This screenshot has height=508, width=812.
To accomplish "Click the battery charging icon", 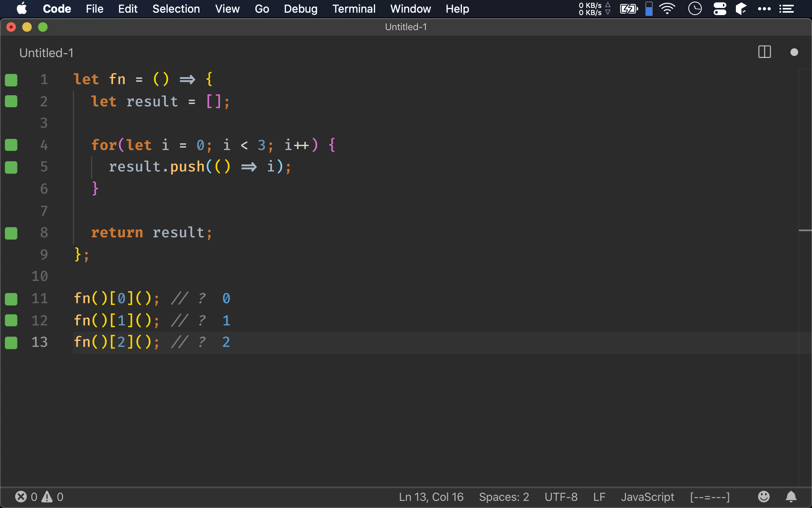I will (628, 9).
